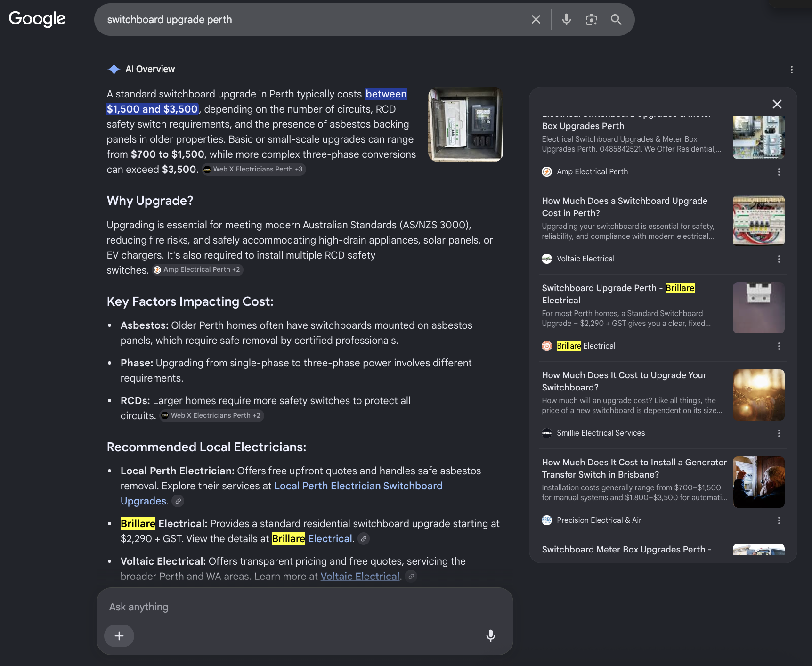Click Recommended Local Electricians heading
The height and width of the screenshot is (666, 812).
pyautogui.click(x=206, y=447)
